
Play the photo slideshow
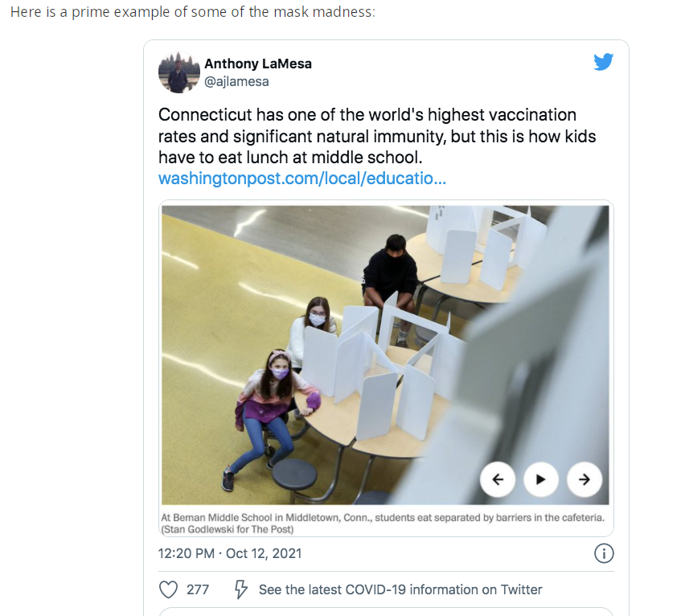[541, 480]
